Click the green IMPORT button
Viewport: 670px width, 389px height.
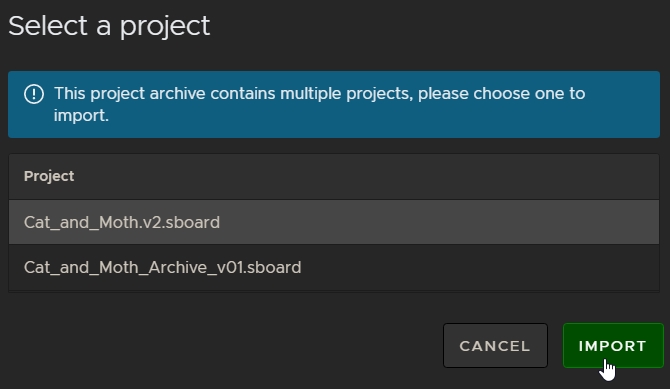[x=613, y=345]
